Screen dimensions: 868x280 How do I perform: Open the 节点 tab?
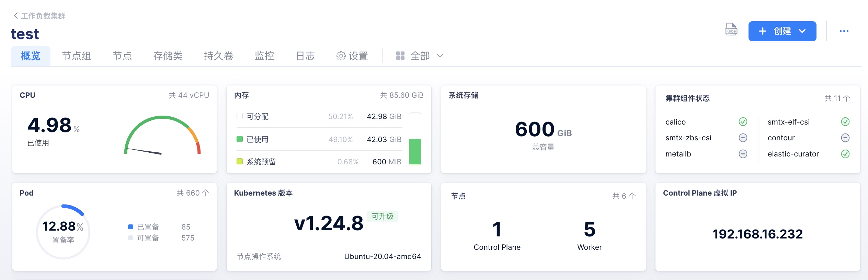122,56
